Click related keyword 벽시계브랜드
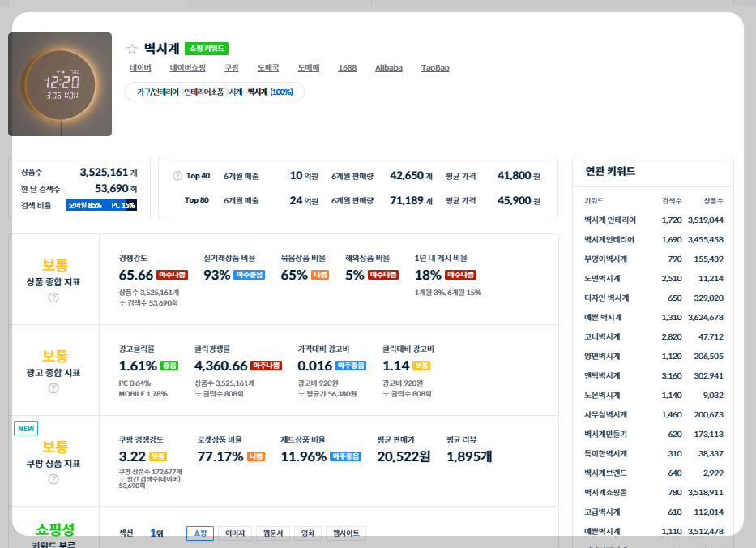Viewport: 756px width, 548px height. point(605,473)
